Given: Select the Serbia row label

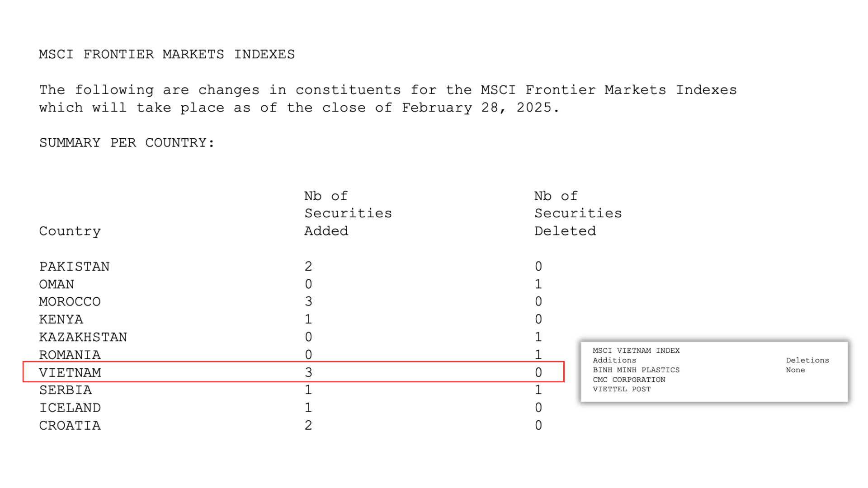Looking at the screenshot, I should tap(65, 390).
